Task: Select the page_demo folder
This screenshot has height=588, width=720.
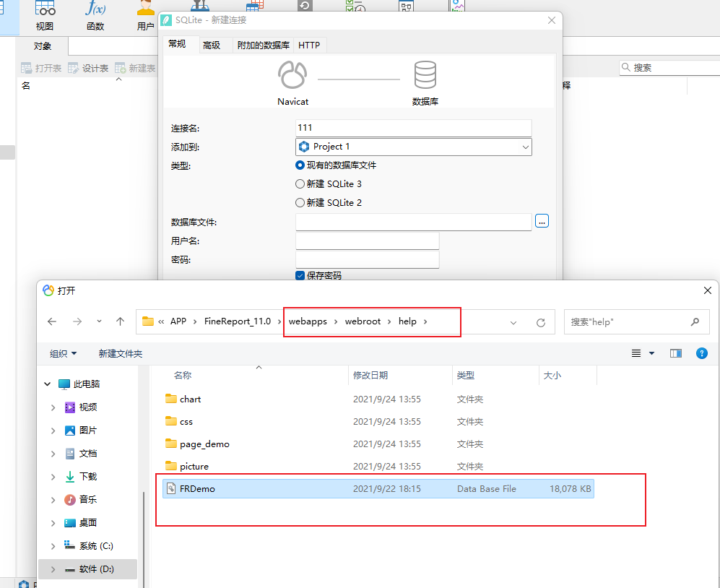Action: 204,444
